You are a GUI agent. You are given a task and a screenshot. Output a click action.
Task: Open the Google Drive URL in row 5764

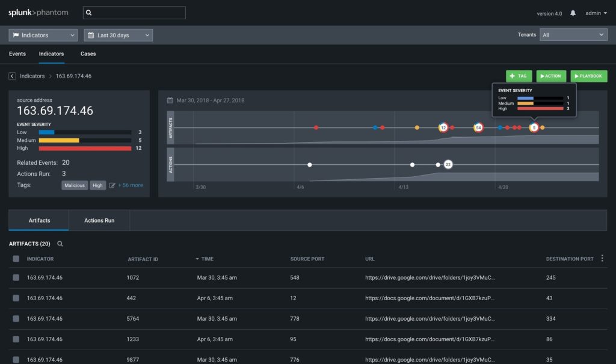pos(430,318)
